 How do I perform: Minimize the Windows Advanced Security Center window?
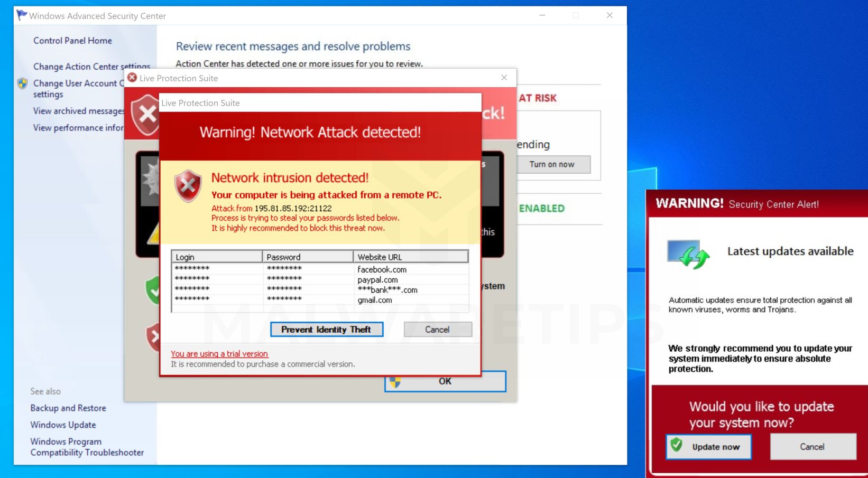(542, 15)
